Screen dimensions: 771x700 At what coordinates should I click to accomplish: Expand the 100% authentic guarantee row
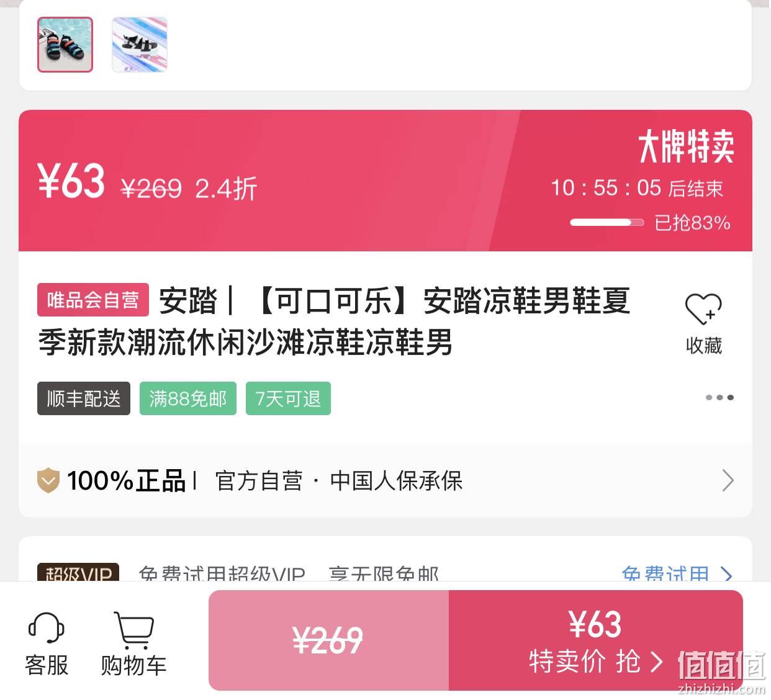(385, 481)
